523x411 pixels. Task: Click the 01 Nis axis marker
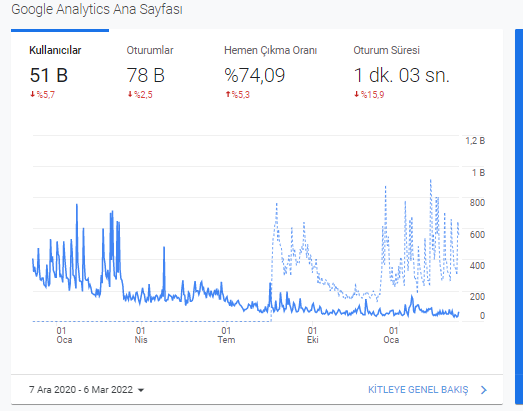coord(141,335)
